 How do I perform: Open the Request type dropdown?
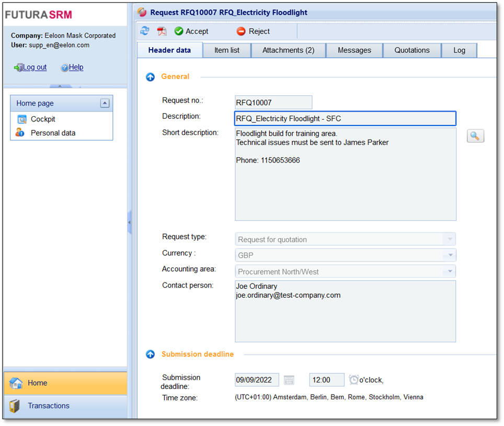coord(449,240)
